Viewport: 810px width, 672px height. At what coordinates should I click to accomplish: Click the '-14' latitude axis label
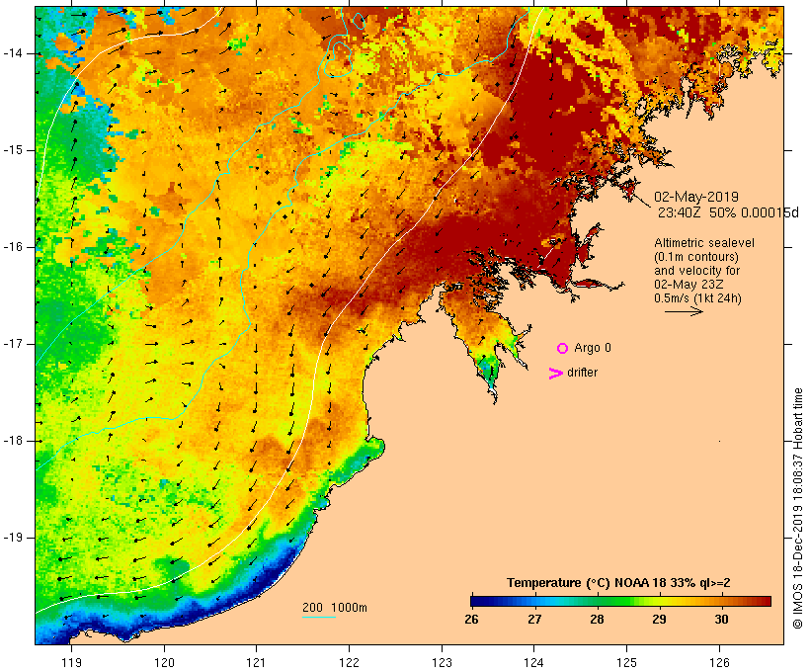coord(13,53)
